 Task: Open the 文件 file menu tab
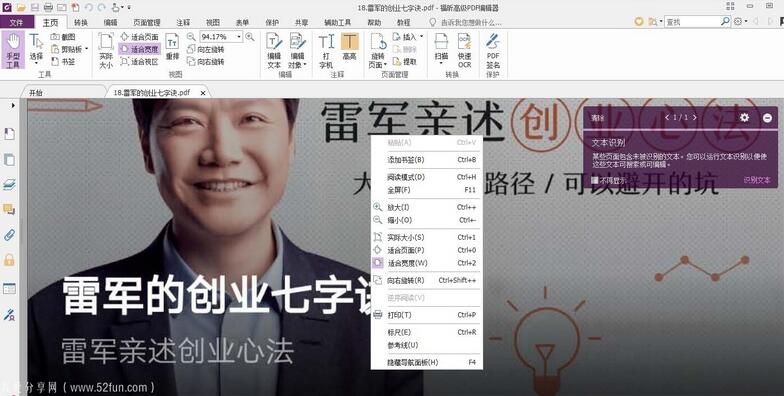click(x=16, y=22)
